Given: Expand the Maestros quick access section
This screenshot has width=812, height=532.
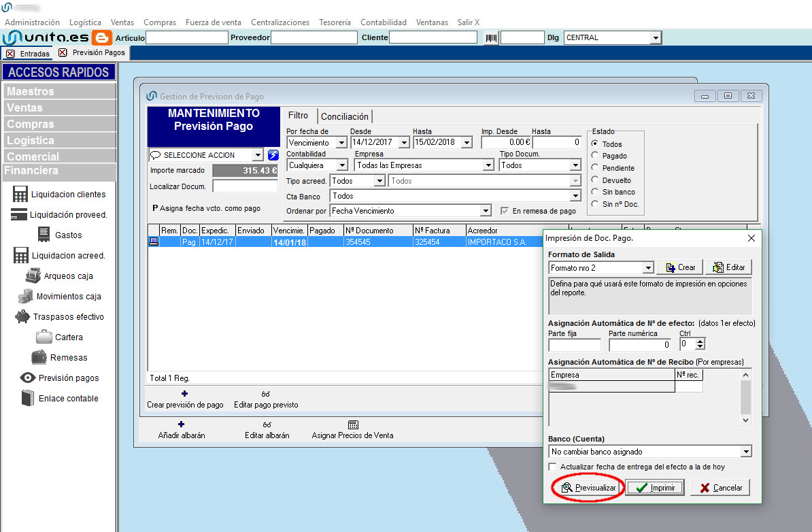Looking at the screenshot, I should pyautogui.click(x=59, y=91).
